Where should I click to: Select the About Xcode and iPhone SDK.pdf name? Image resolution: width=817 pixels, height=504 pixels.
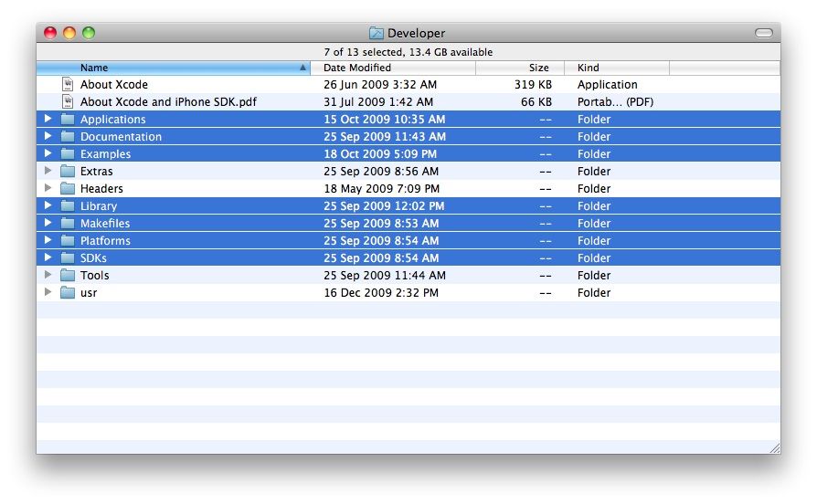coord(168,101)
